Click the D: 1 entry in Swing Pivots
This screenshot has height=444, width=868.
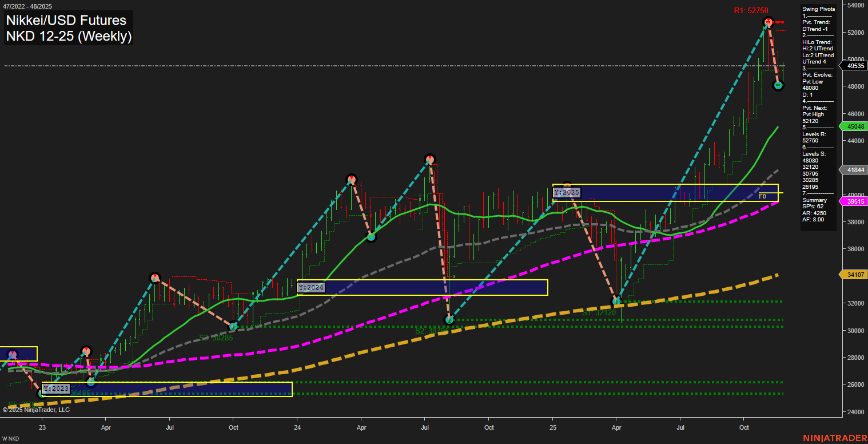(807, 94)
